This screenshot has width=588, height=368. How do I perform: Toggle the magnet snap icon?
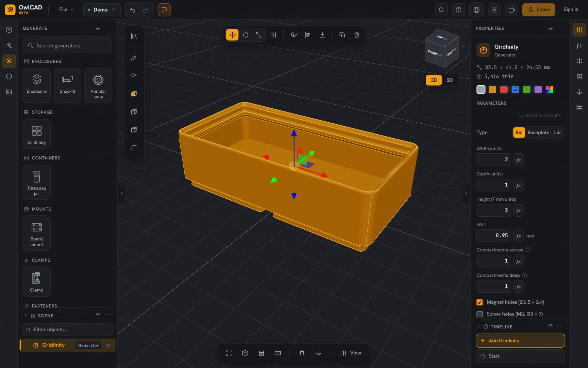[302, 353]
